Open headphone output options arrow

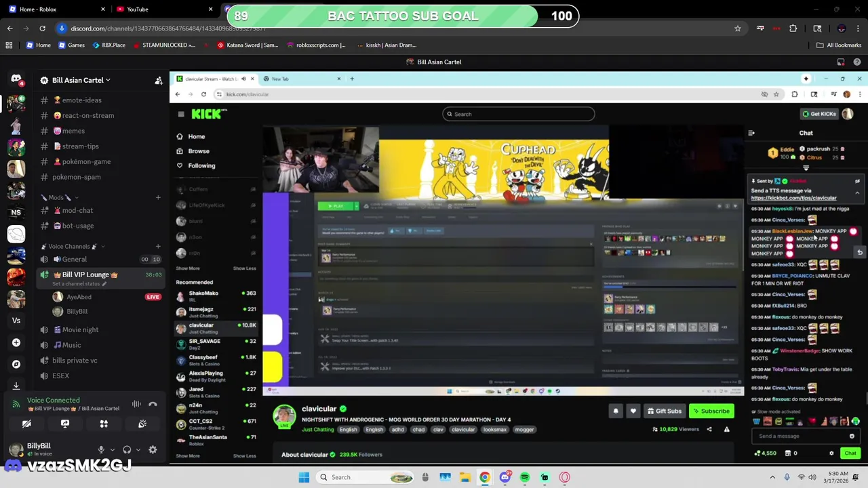coord(138,449)
